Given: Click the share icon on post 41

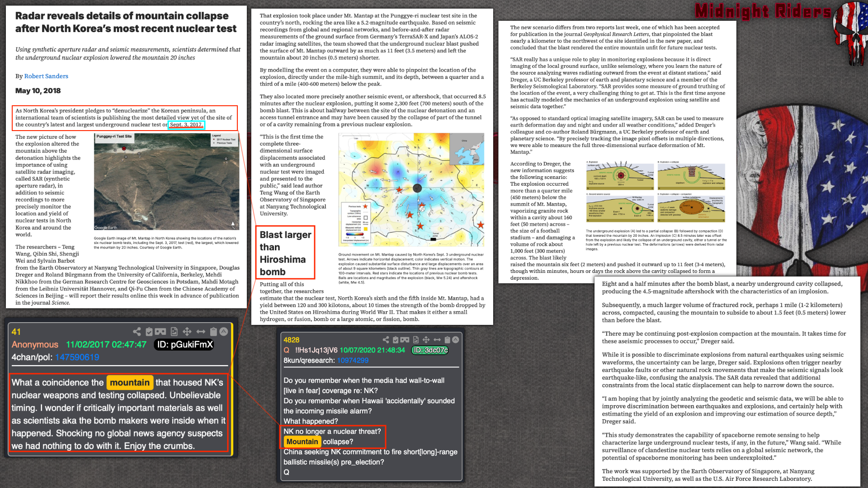Looking at the screenshot, I should (x=137, y=332).
